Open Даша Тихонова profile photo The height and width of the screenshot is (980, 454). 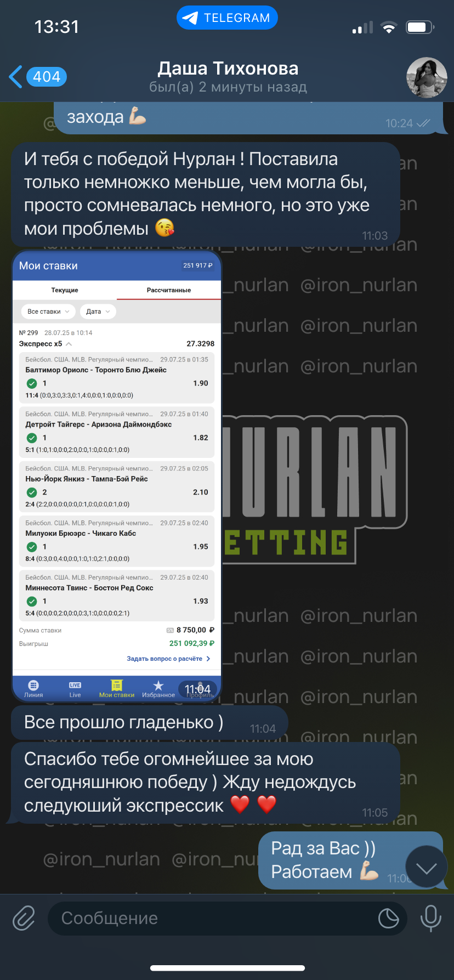(427, 77)
